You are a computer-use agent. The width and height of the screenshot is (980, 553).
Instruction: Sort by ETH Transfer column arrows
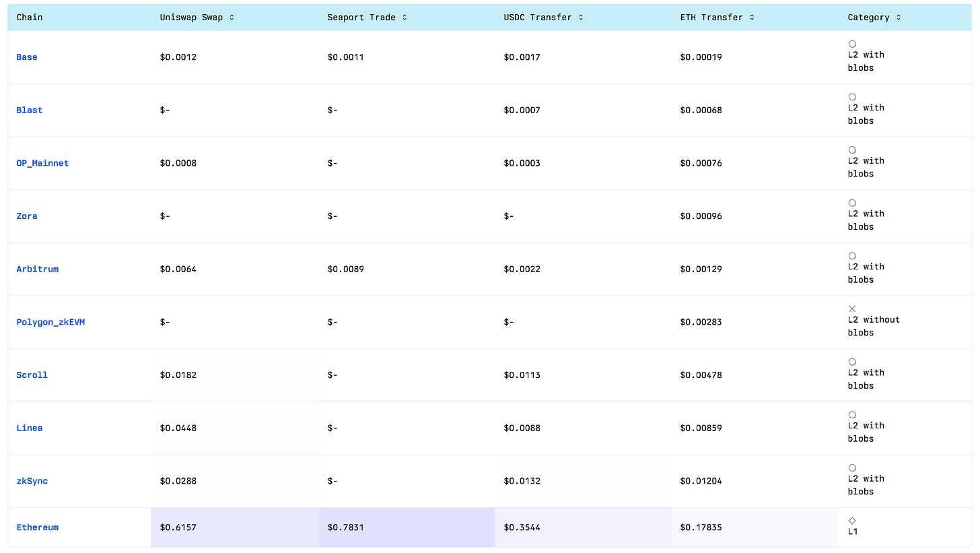coord(752,18)
